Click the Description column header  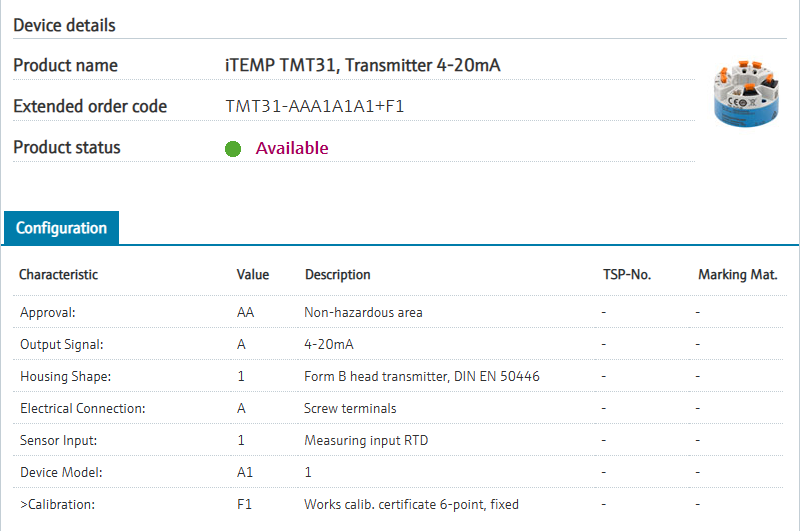coord(337,274)
